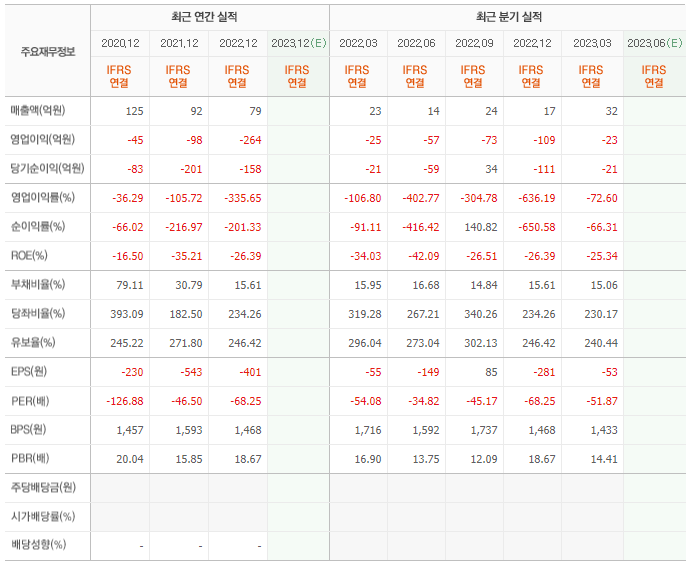Screen dimensions: 690x565
Task: Select the 1,433 BPS value
Action: [605, 430]
